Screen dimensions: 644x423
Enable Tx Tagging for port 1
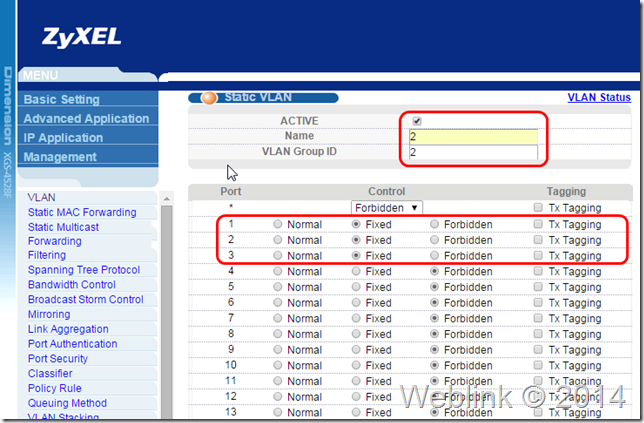538,224
